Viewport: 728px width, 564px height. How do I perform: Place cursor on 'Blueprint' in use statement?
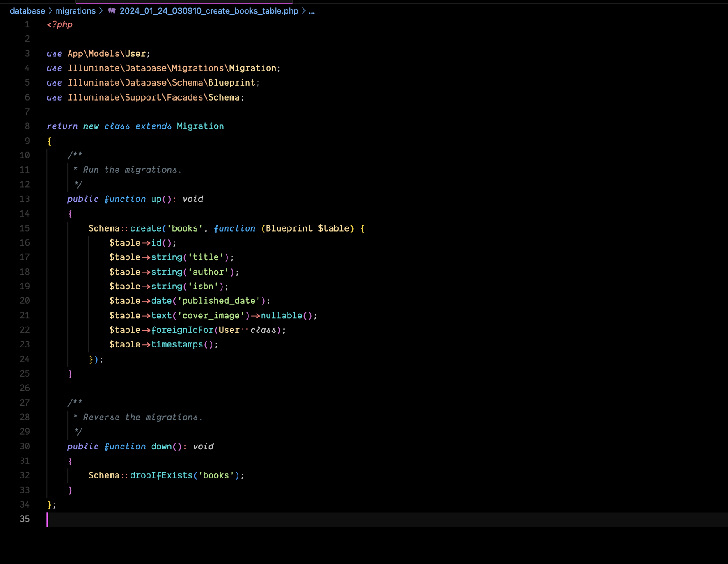point(232,83)
